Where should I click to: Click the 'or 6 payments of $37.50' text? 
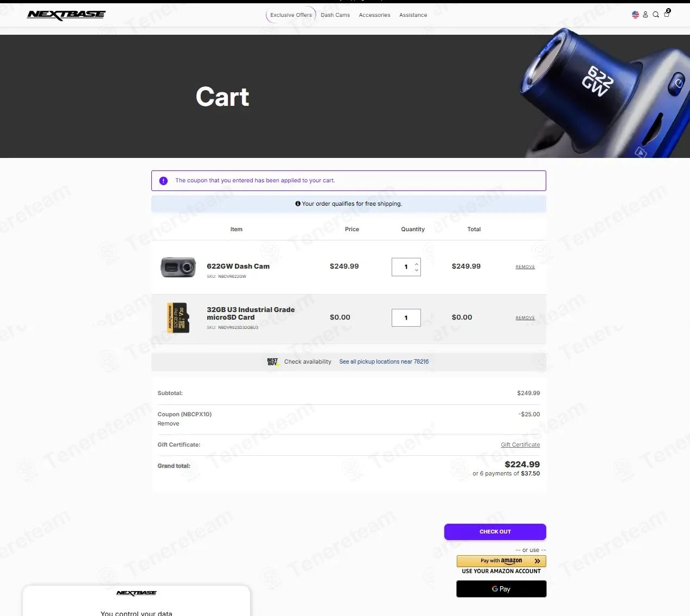point(506,473)
